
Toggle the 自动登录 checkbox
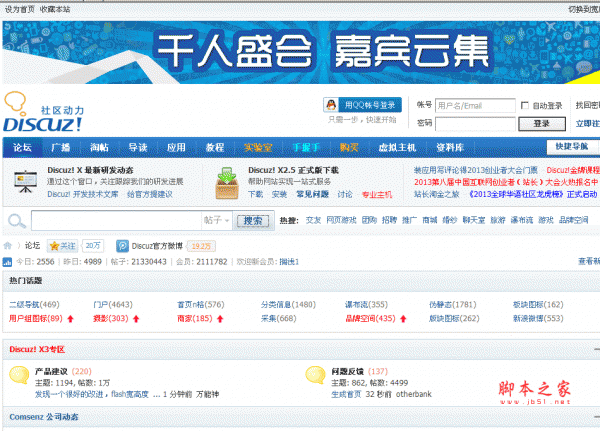(x=525, y=105)
